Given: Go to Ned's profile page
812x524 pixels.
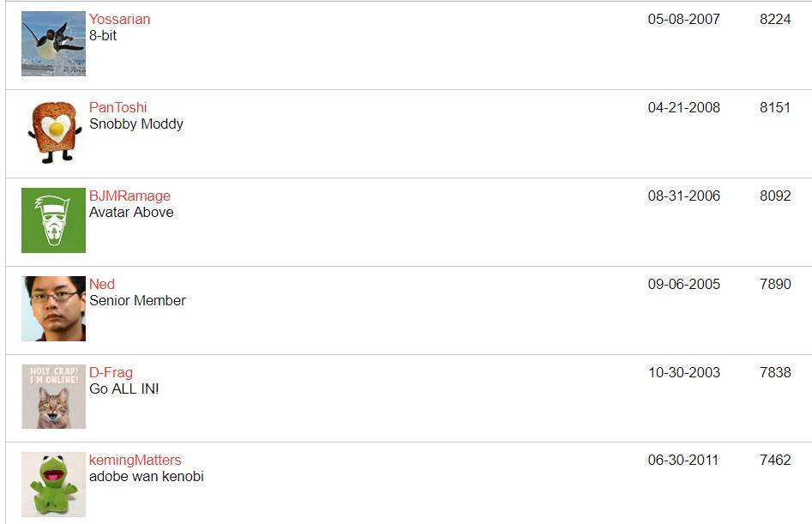Looking at the screenshot, I should click(x=102, y=284).
